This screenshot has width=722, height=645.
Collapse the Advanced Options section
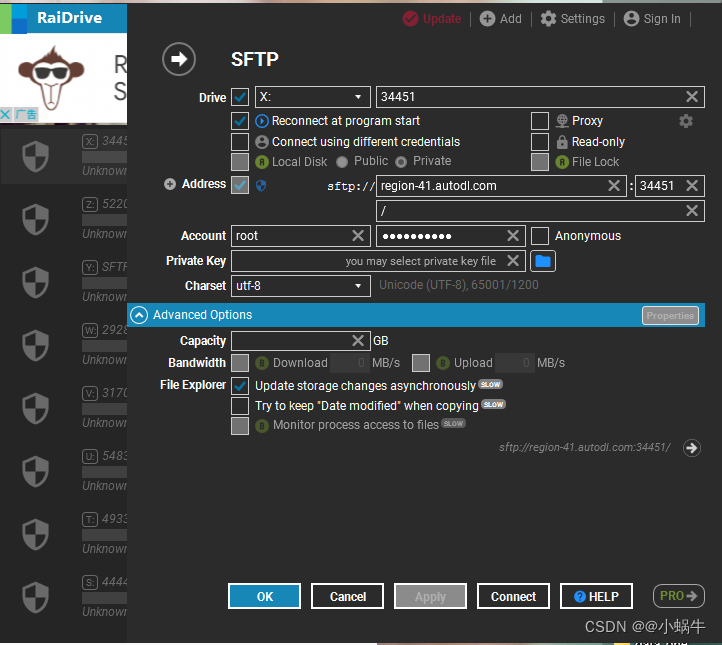(x=139, y=315)
